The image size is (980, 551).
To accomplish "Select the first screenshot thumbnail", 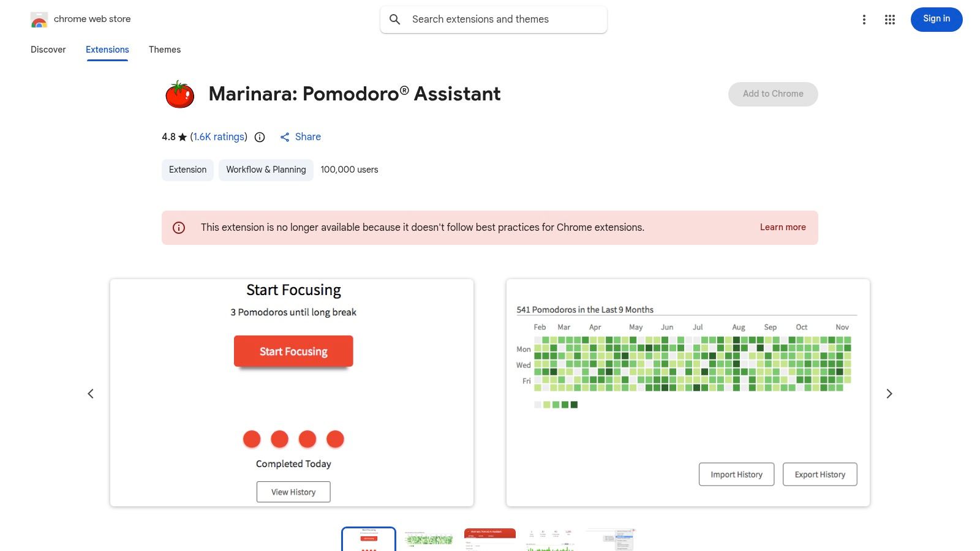I will coord(369,539).
